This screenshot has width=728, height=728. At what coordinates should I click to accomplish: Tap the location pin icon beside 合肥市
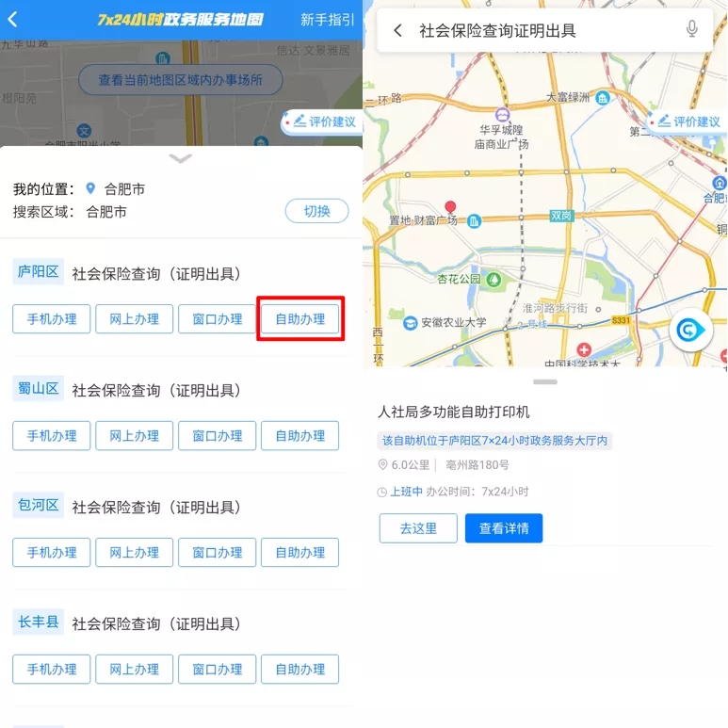(x=90, y=188)
